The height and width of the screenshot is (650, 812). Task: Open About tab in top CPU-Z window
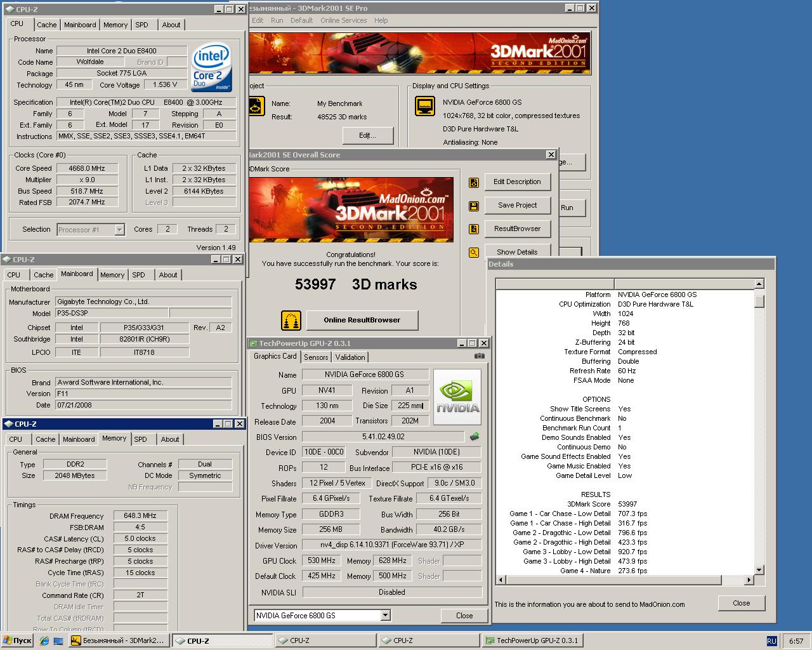171,25
